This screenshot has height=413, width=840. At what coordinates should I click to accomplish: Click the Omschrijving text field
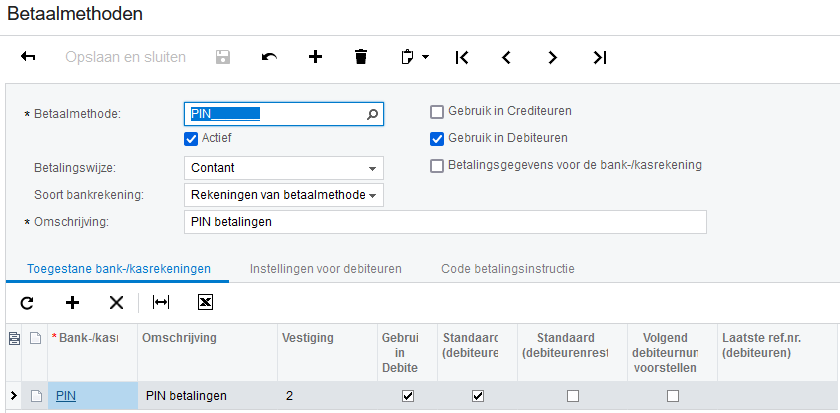[x=445, y=221]
